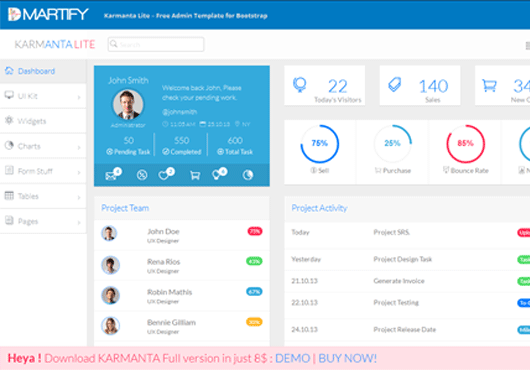Click the Dashboard home icon
The width and height of the screenshot is (530, 370).
(9, 71)
